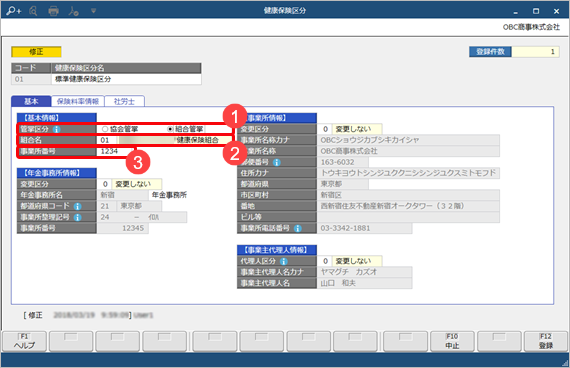This screenshot has height=368, width=570.
Task: Click the tools icon beside the printer
Action: coord(73,11)
